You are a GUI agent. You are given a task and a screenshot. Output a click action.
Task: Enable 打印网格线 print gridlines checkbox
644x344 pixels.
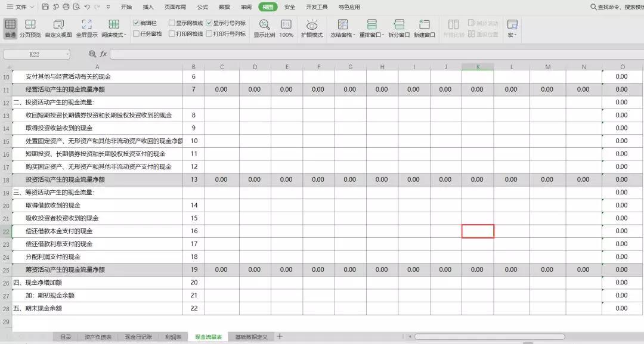172,33
